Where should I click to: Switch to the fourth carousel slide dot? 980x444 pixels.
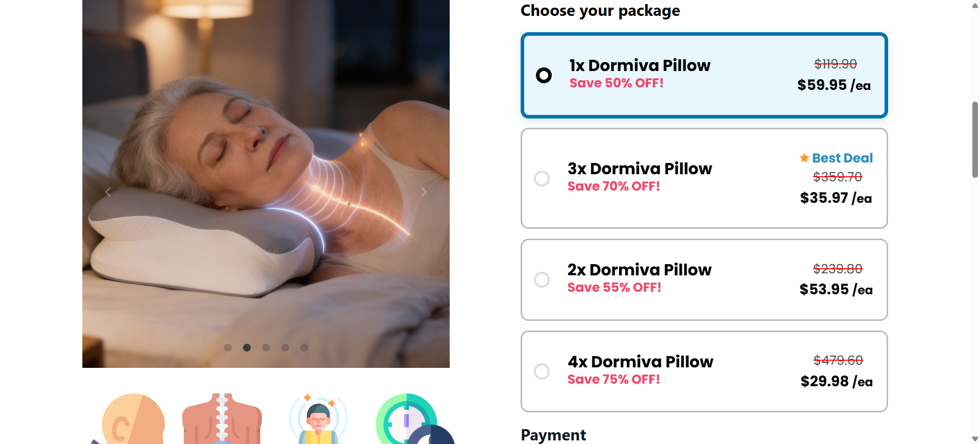pos(285,348)
